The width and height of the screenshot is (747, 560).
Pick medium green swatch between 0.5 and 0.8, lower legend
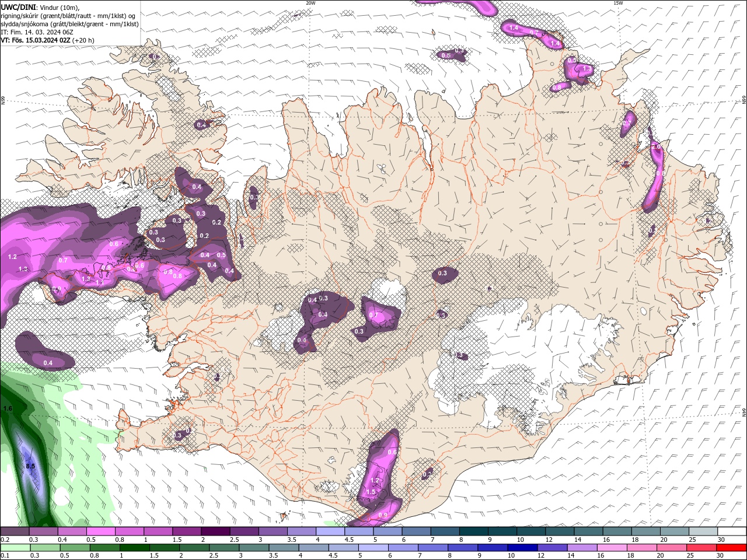click(75, 548)
